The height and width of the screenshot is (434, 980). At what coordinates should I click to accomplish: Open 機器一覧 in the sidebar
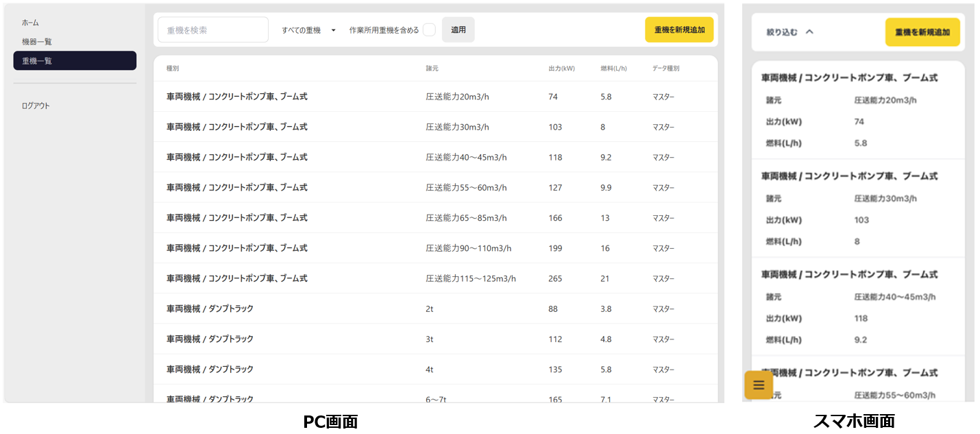click(x=37, y=42)
